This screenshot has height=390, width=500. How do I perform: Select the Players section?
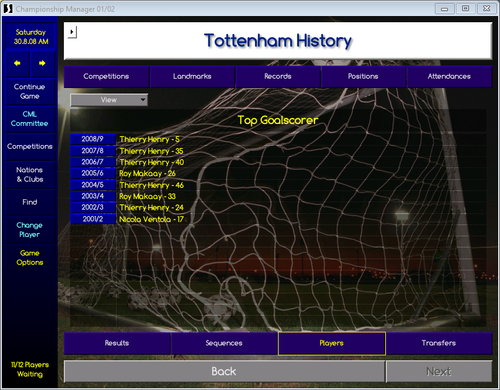[332, 343]
